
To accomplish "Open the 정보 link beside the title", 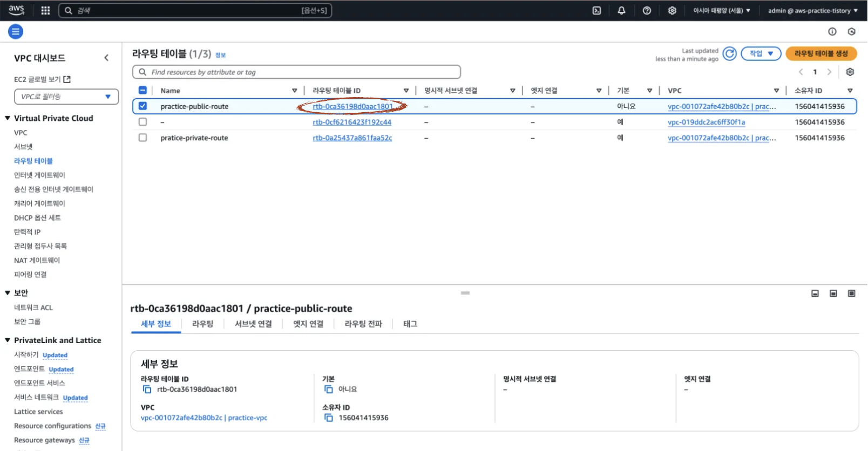I will click(x=220, y=55).
